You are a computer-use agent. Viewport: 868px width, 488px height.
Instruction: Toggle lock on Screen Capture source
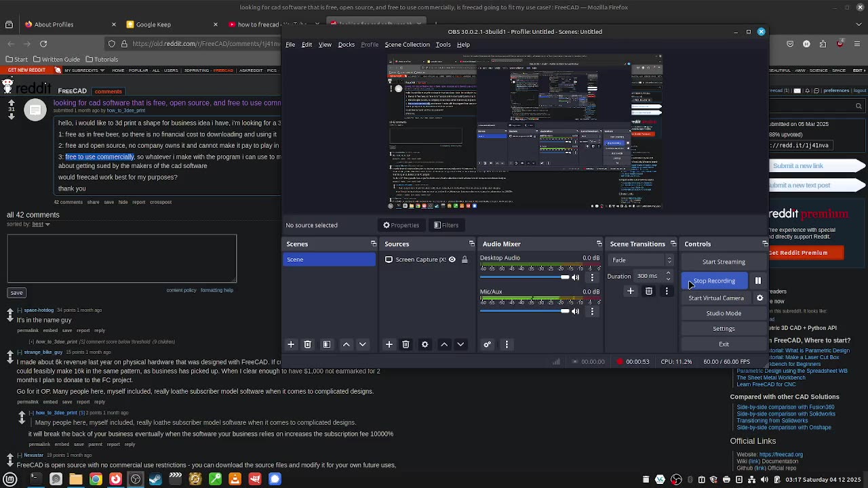click(x=465, y=260)
